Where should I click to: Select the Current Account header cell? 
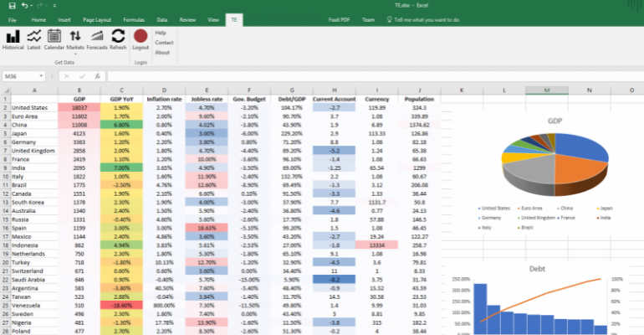pos(335,99)
